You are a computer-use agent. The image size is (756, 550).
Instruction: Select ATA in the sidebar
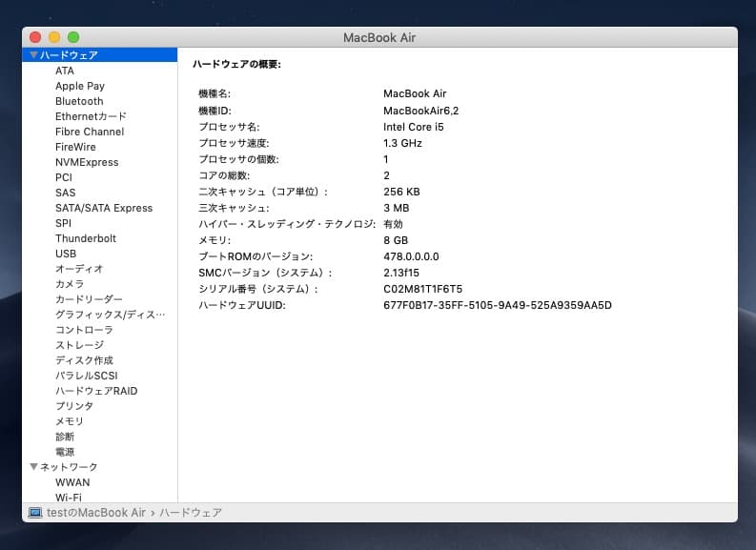point(65,71)
